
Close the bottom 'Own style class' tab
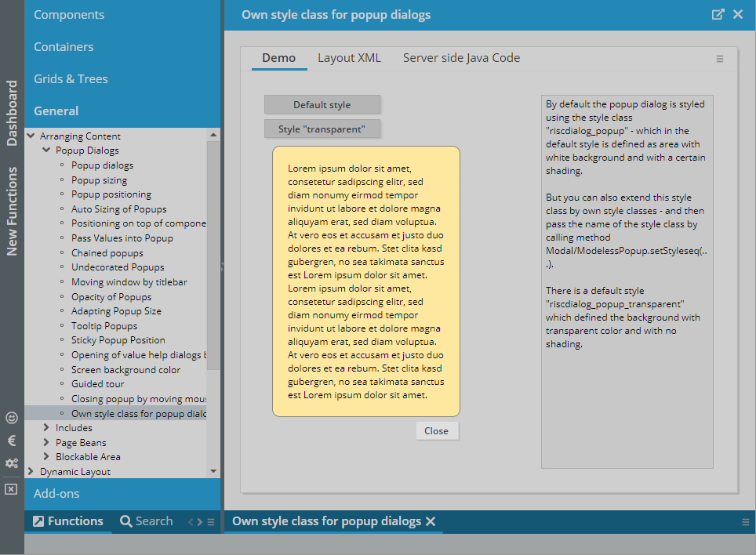431,521
